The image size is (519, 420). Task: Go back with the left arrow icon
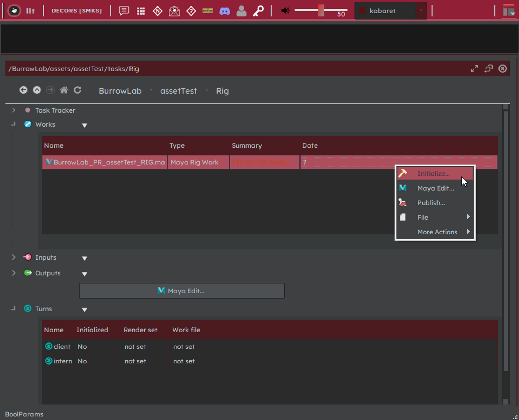pyautogui.click(x=23, y=90)
